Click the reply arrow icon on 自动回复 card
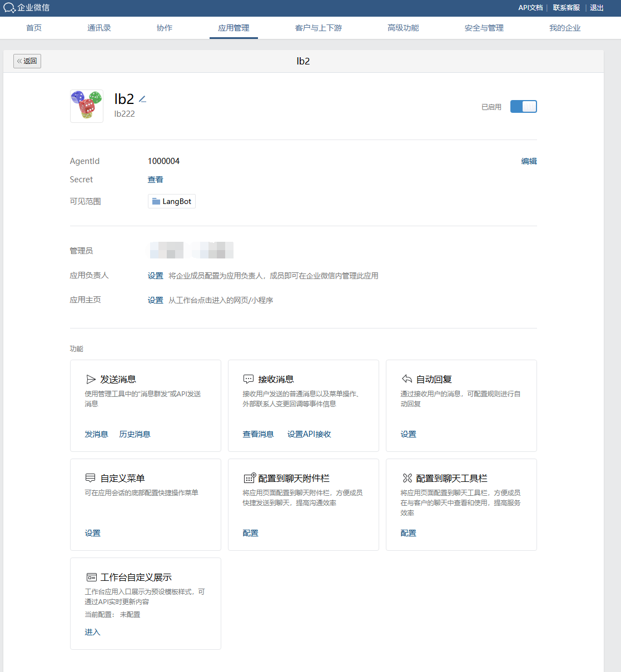Viewport: 621px width, 672px height. [406, 379]
